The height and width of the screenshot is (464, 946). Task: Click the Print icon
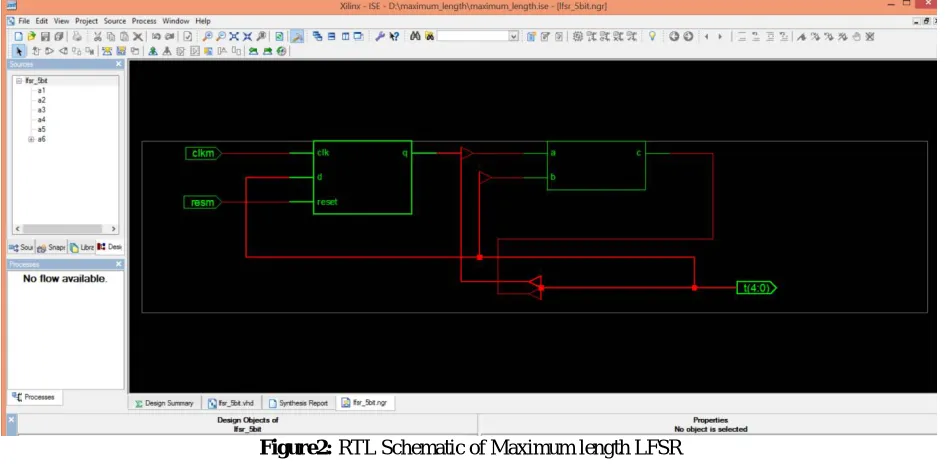point(77,36)
